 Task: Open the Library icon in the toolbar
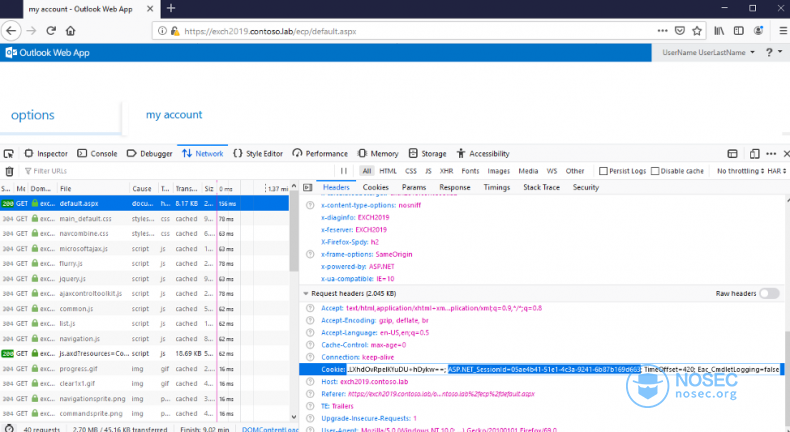(719, 31)
